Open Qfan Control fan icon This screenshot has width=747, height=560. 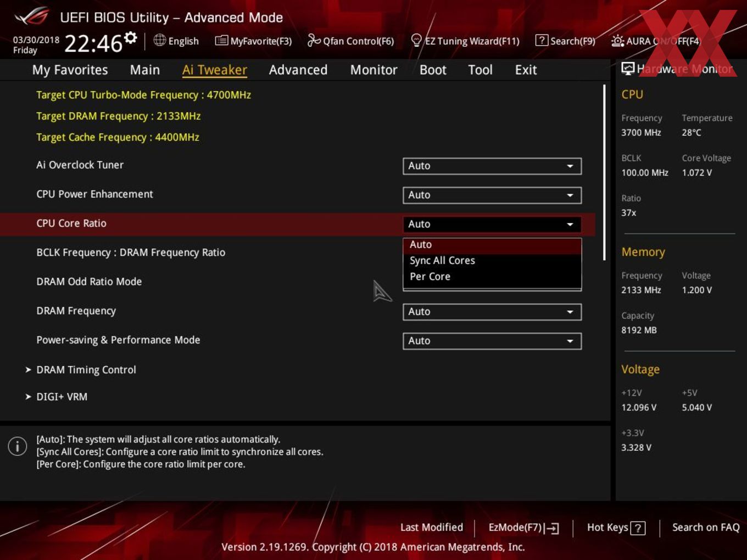314,40
